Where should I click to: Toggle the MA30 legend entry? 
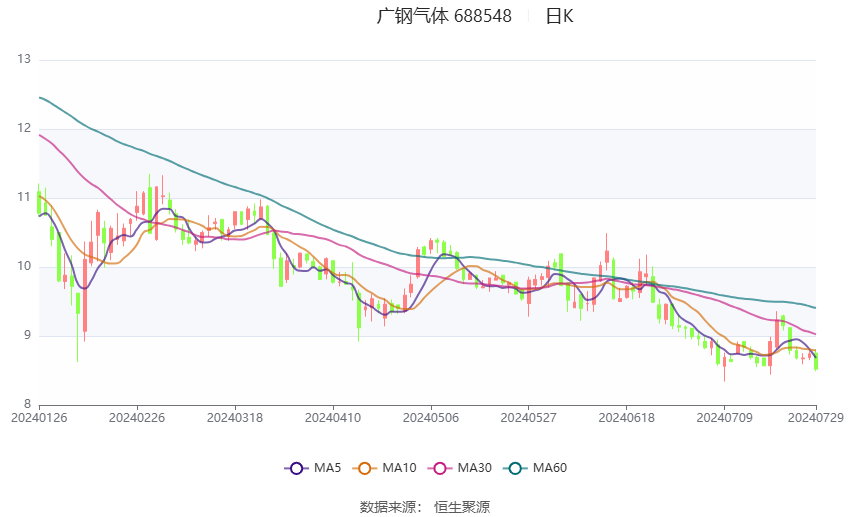[460, 468]
